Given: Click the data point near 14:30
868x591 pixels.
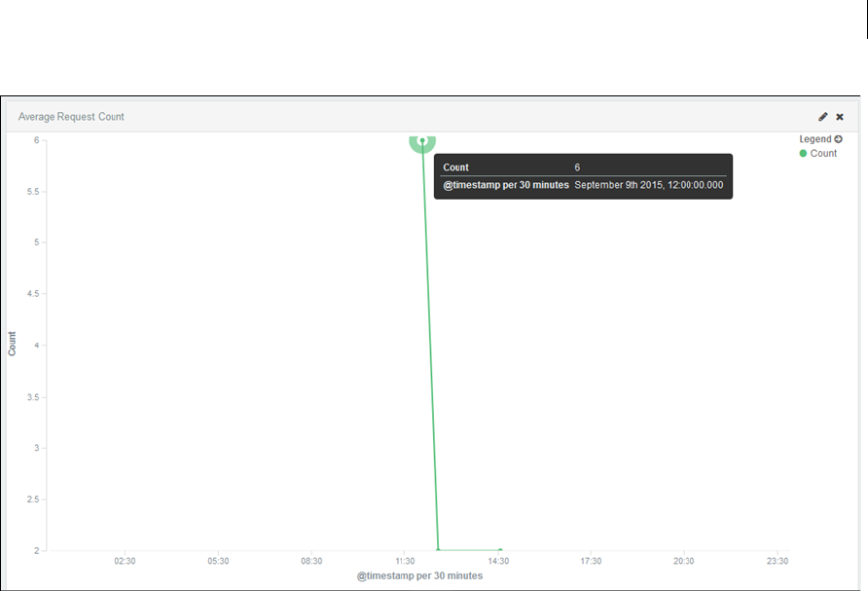Looking at the screenshot, I should point(500,550).
